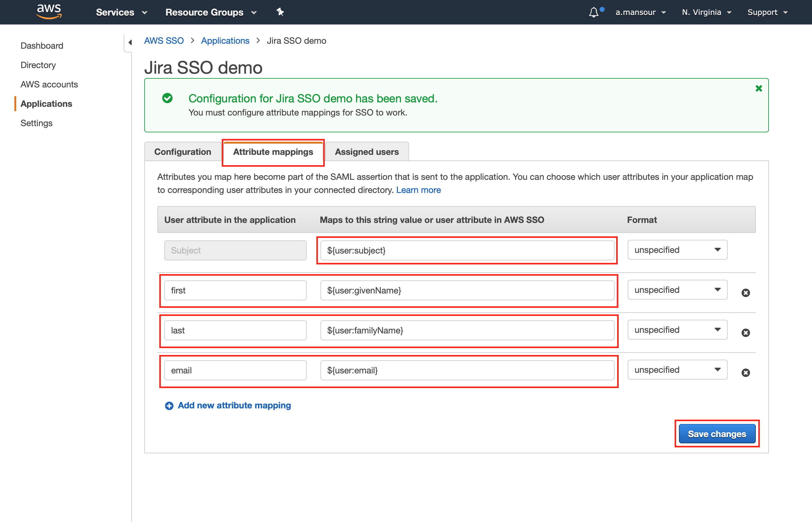The width and height of the screenshot is (812, 522).
Task: Dismiss the green saved-configuration banner
Action: 759,88
